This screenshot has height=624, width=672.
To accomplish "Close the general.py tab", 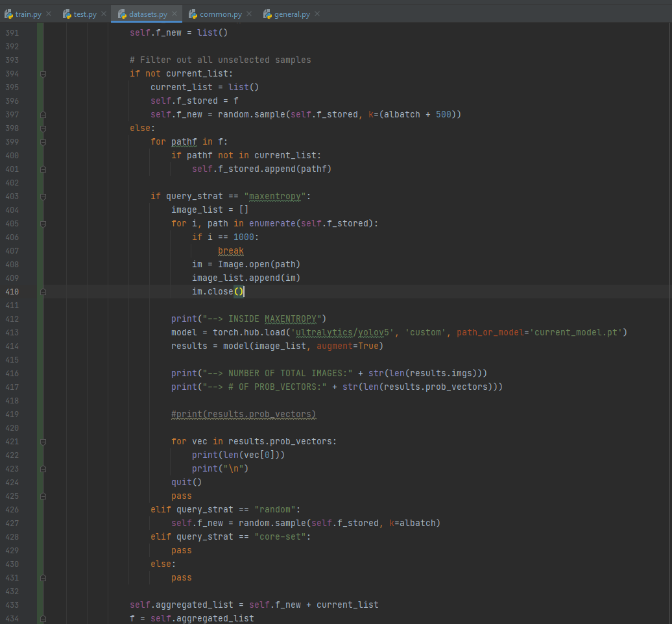I will pyautogui.click(x=317, y=14).
